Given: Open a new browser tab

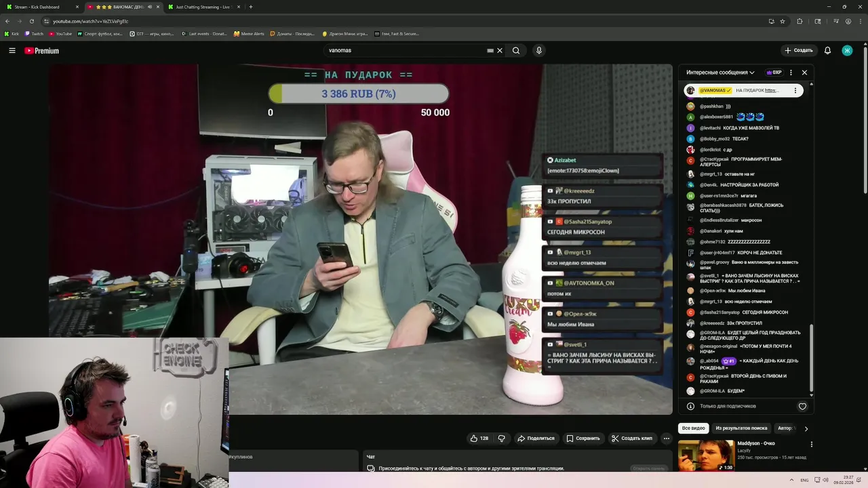Looking at the screenshot, I should pyautogui.click(x=251, y=7).
